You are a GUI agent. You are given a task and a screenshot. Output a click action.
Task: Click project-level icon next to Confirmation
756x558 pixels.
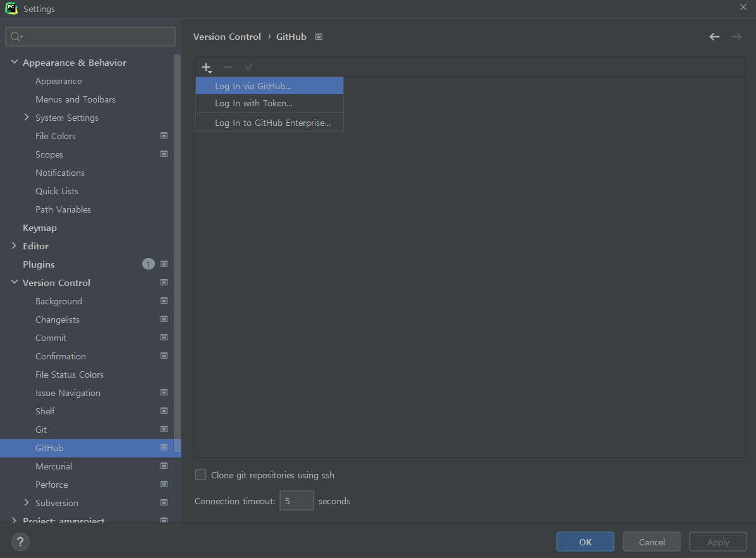point(164,356)
